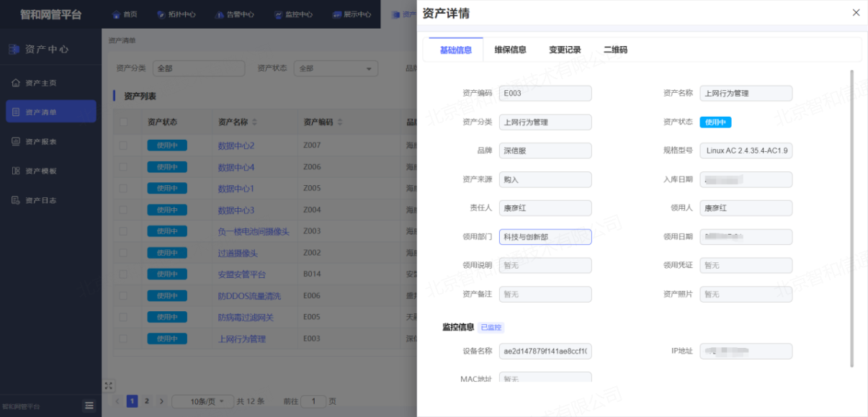This screenshot has width=868, height=417.
Task: Switch to the 二维码 tab
Action: pos(615,50)
